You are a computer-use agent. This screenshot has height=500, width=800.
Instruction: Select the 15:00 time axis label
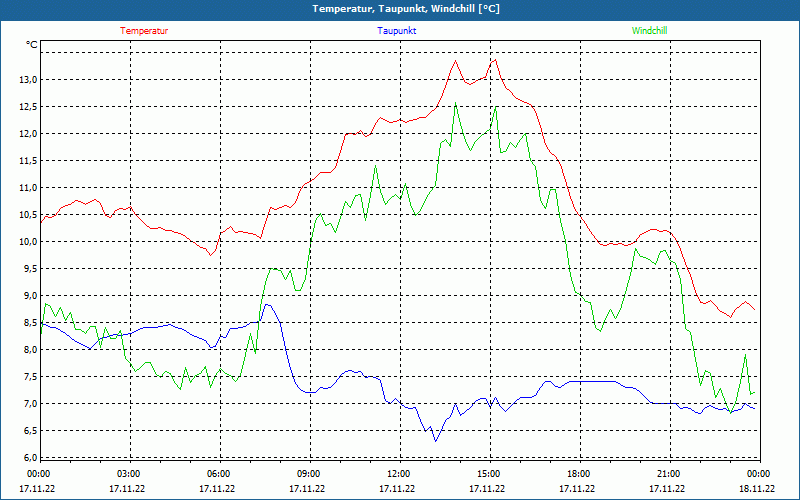click(489, 474)
